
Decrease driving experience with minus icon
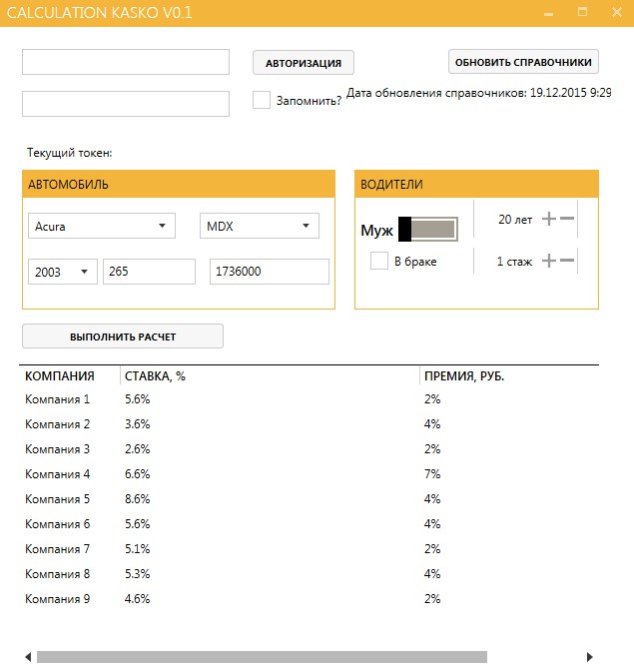(x=567, y=261)
